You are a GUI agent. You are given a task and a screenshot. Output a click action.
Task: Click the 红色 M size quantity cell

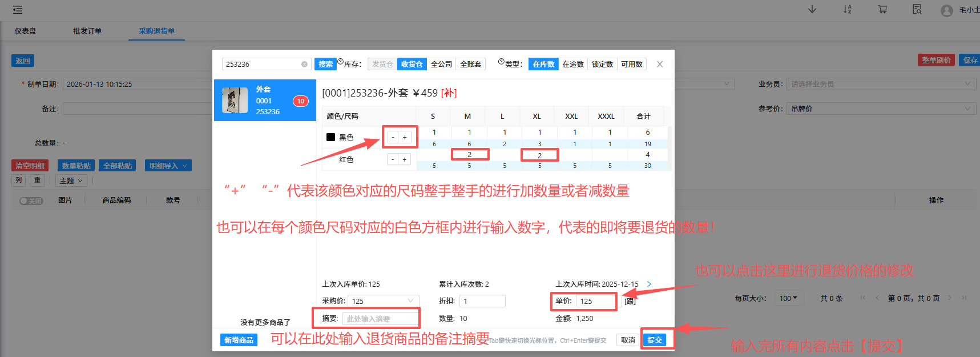pos(469,155)
